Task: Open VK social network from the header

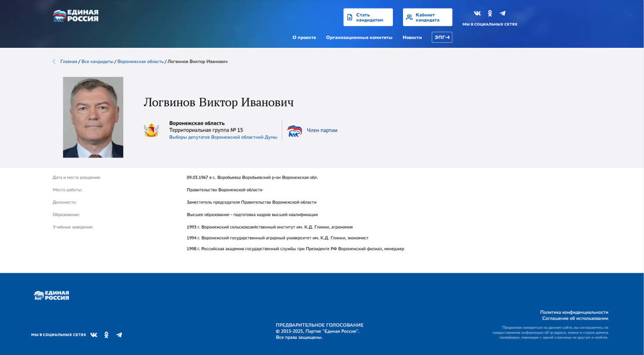Action: (x=477, y=12)
